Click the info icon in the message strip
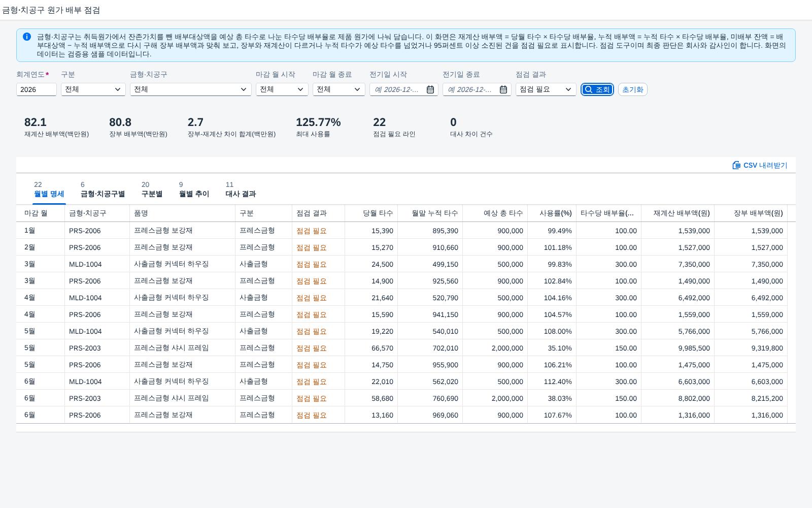The width and height of the screenshot is (812, 508). 27,37
